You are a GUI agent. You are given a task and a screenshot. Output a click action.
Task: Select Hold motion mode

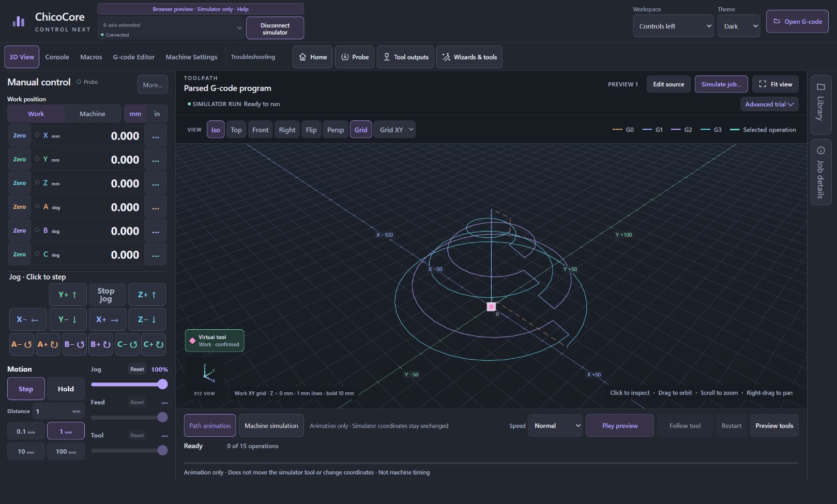coord(66,389)
